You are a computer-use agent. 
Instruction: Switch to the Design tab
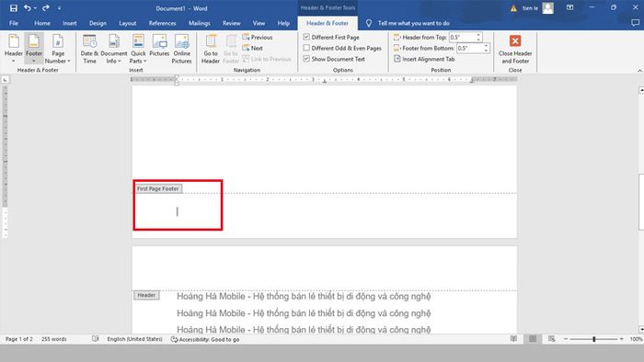[x=98, y=23]
